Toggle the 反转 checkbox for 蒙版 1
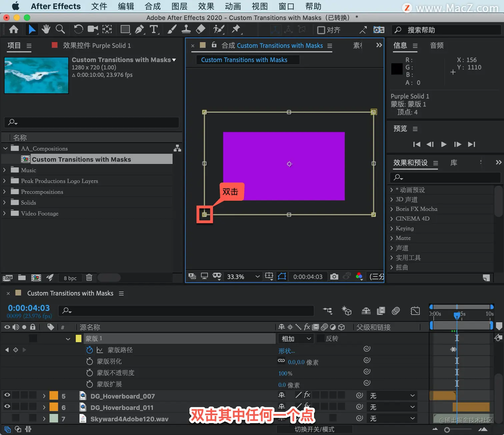The width and height of the screenshot is (504, 435). [320, 338]
